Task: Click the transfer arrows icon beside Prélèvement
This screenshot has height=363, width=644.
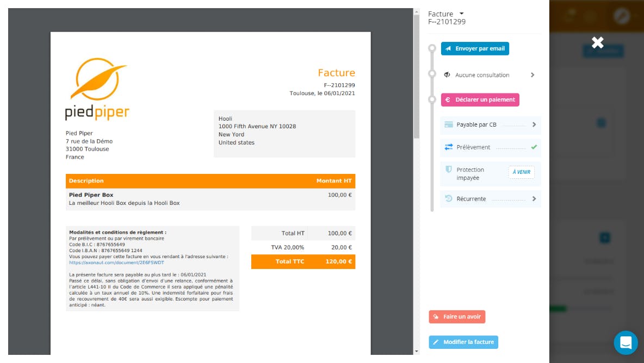Action: click(x=449, y=147)
